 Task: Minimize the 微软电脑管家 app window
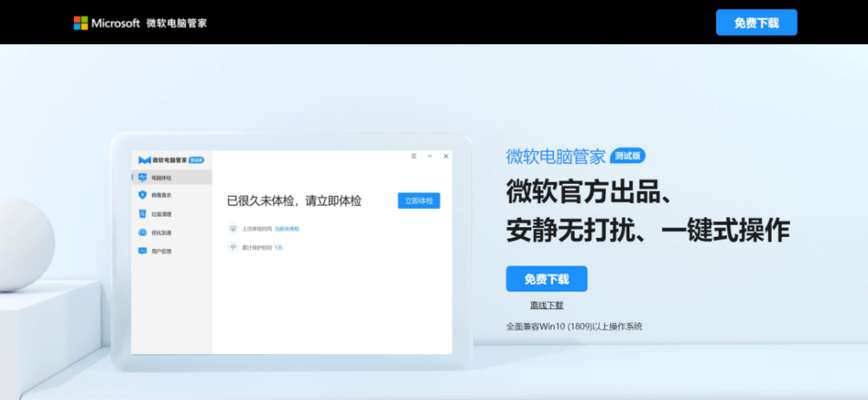(430, 156)
